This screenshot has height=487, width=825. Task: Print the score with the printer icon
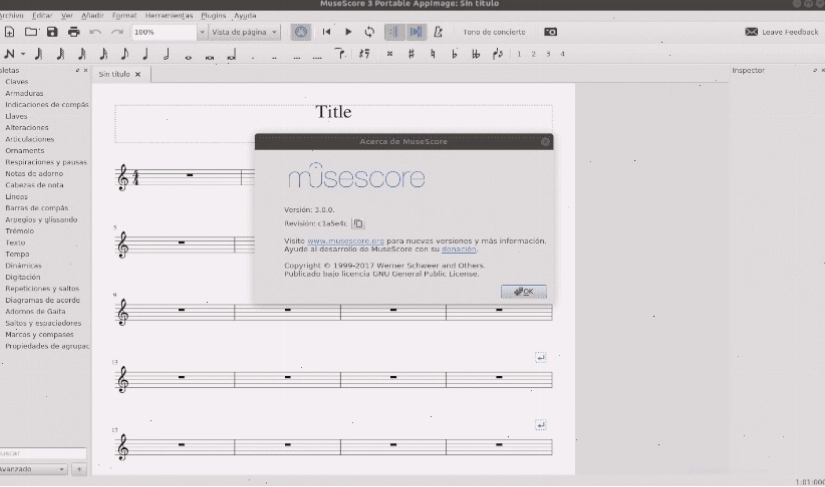(74, 32)
